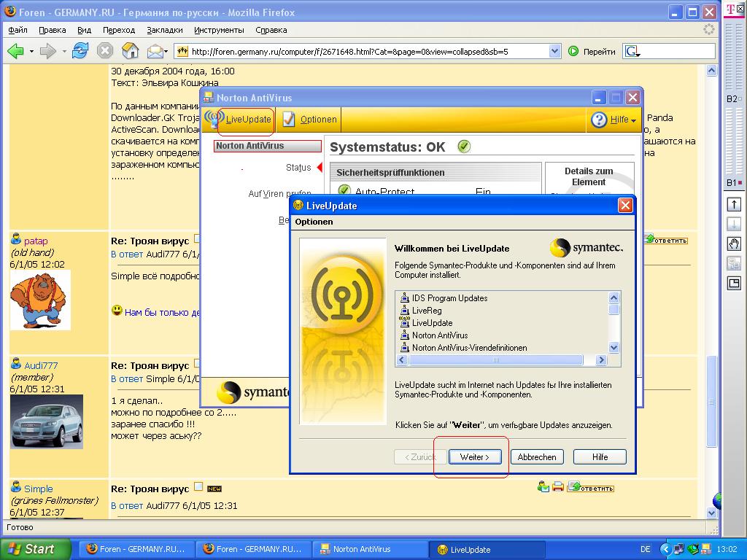Open the patap username link
The width and height of the screenshot is (747, 560).
click(x=36, y=241)
